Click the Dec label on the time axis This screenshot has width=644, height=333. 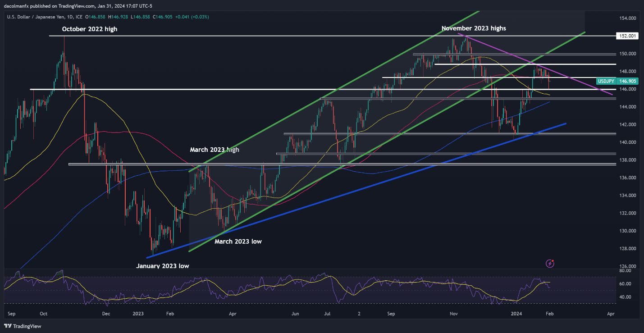tap(106, 313)
